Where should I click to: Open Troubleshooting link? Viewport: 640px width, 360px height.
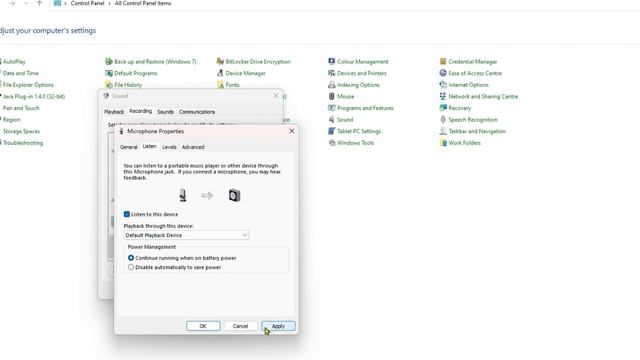click(23, 143)
